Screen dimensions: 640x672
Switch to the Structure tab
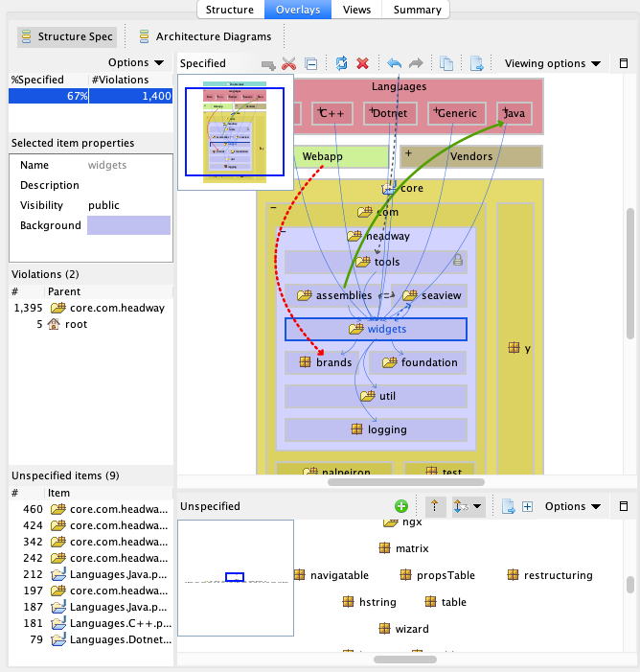[x=230, y=10]
